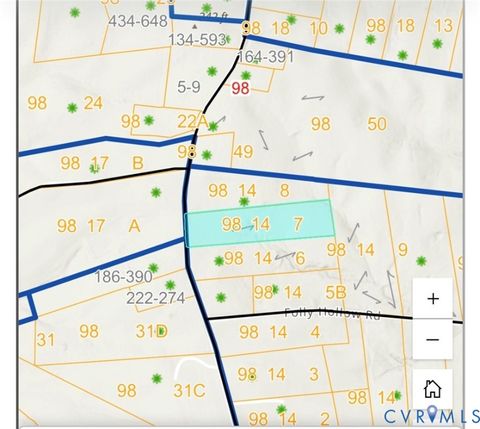
Task: Click the letter A in 98 17 A
Action: click(134, 226)
